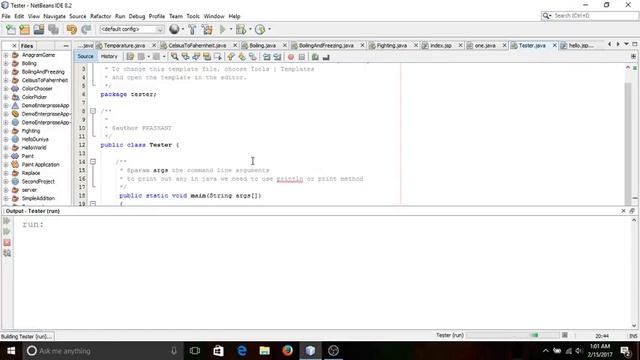The image size is (640, 360).
Task: Click the Building Tester (run) status text
Action: tap(27, 336)
